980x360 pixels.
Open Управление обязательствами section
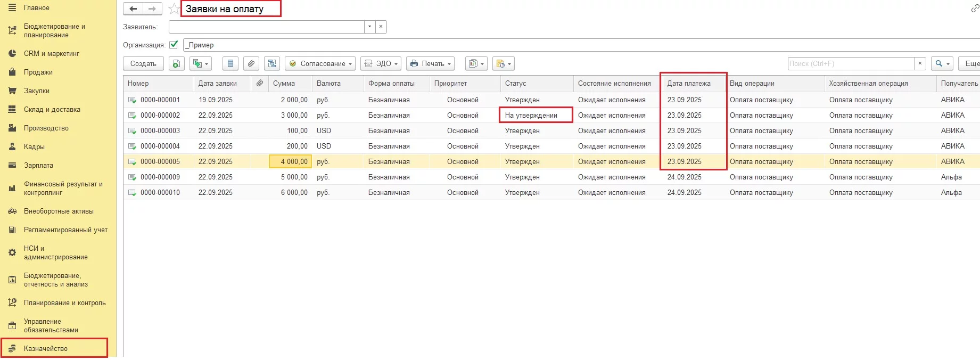[51, 325]
